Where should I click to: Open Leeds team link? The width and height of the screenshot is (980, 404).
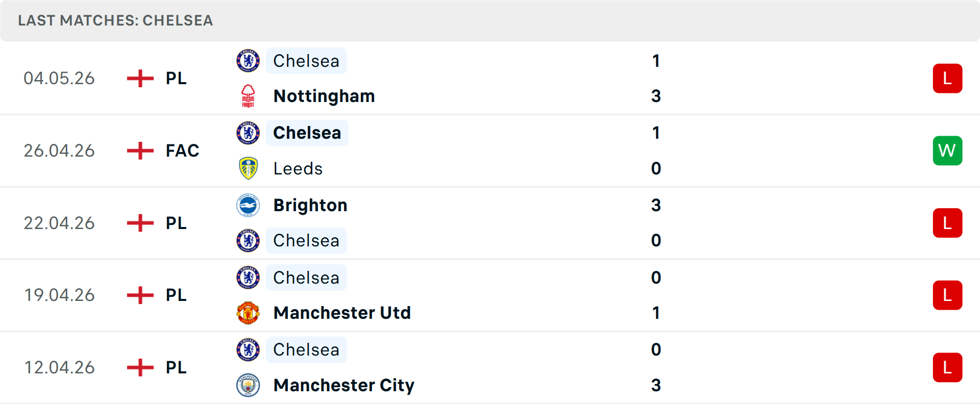298,168
